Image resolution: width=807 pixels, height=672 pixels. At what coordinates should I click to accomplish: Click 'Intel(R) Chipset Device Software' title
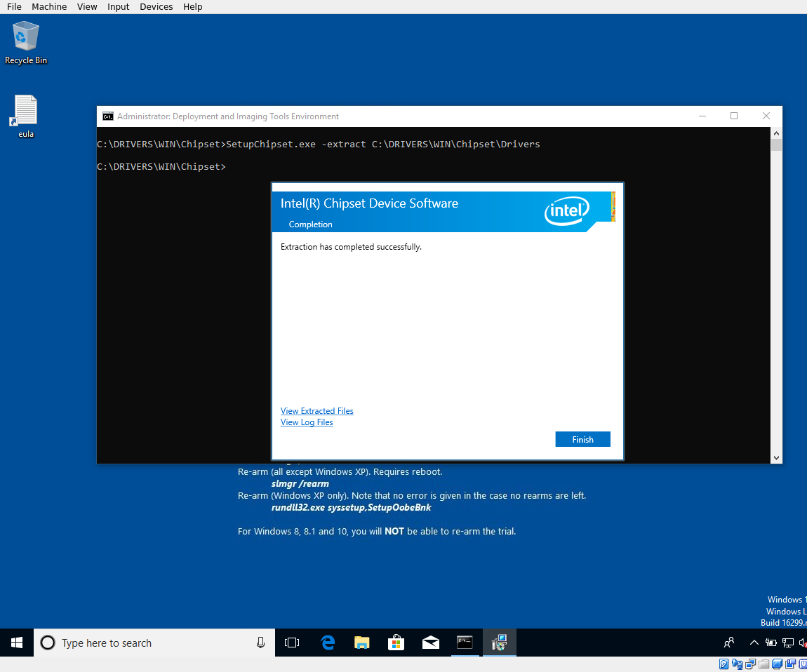(x=369, y=203)
